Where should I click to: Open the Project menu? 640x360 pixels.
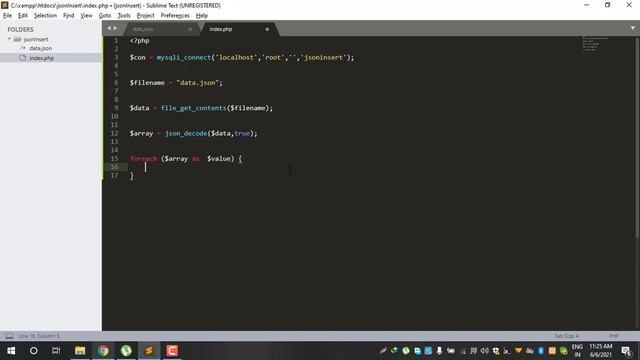[145, 16]
